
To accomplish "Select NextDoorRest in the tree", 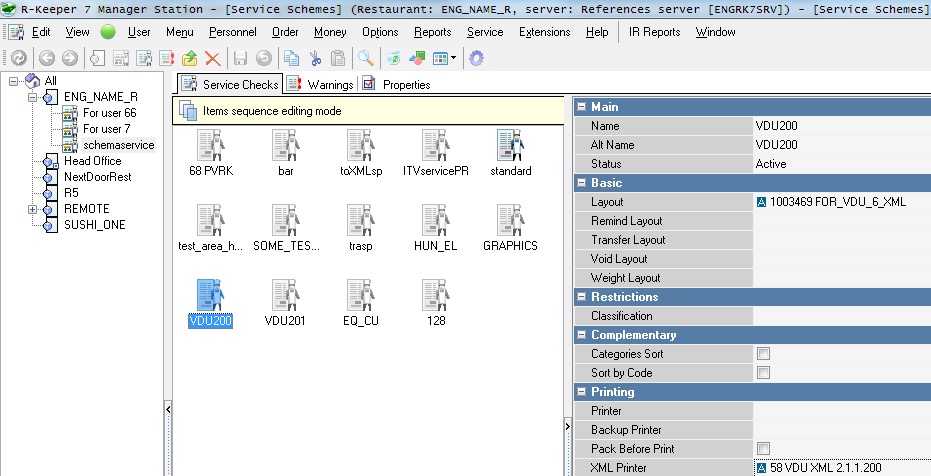I will click(98, 177).
